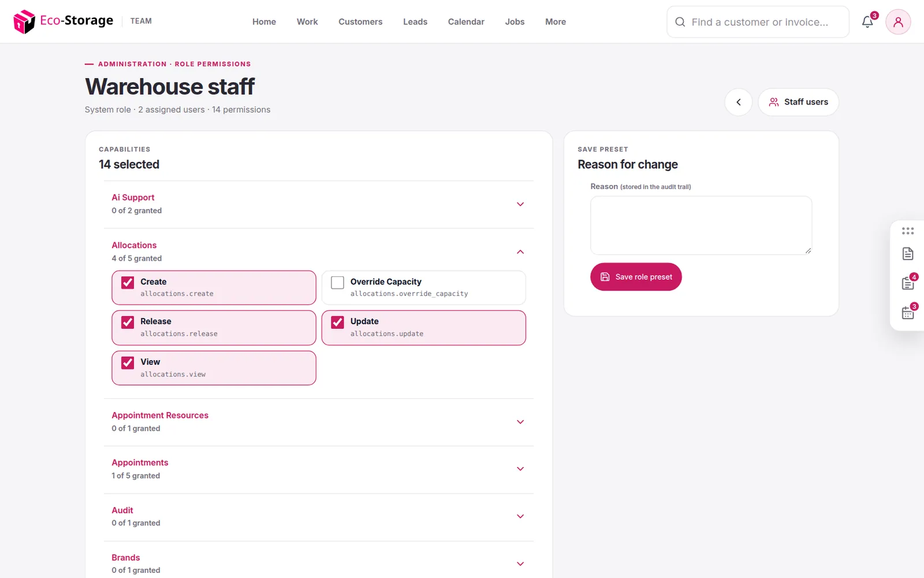Image resolution: width=924 pixels, height=578 pixels.
Task: Open the More menu
Action: [556, 22]
